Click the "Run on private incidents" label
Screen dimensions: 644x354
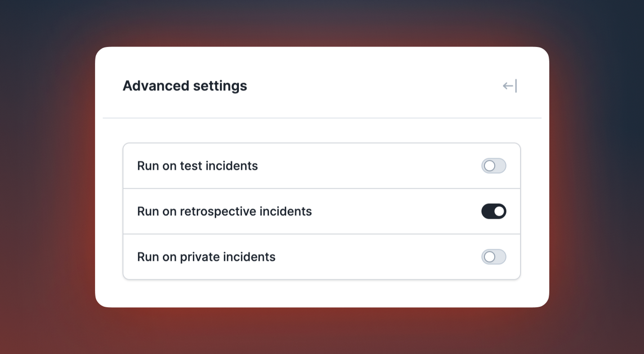click(x=206, y=257)
